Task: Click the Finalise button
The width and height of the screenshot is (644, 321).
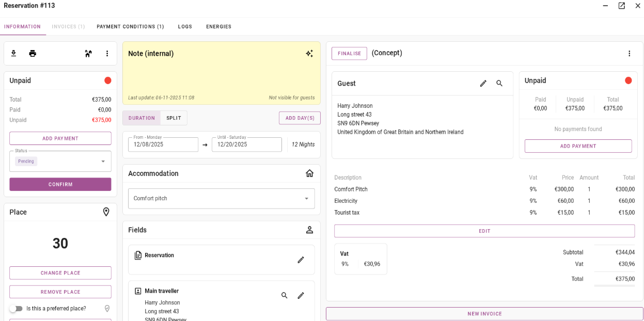Action: pyautogui.click(x=349, y=54)
